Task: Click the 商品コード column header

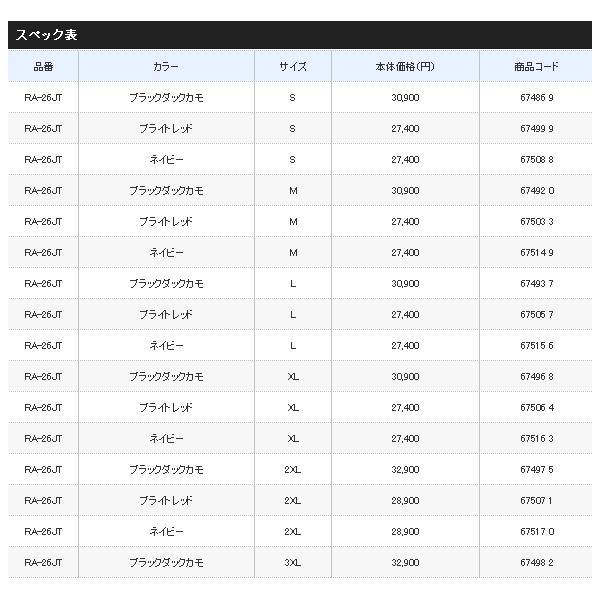Action: (x=536, y=67)
